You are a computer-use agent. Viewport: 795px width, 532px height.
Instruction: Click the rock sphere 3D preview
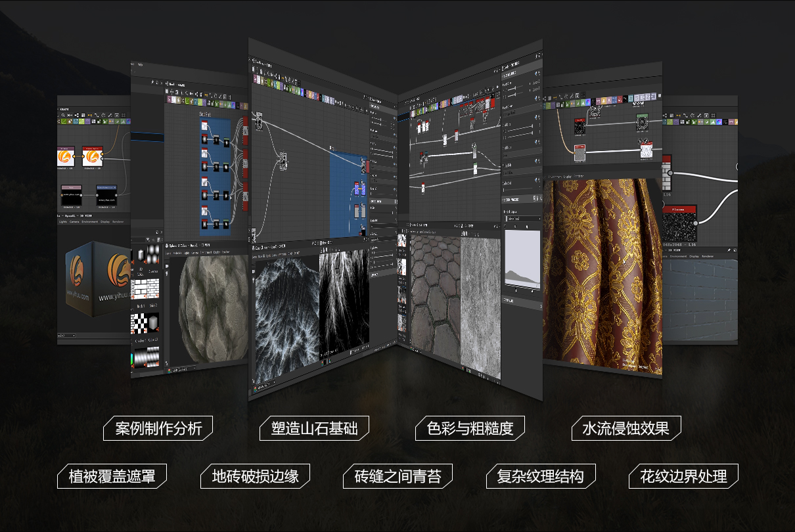coord(214,308)
